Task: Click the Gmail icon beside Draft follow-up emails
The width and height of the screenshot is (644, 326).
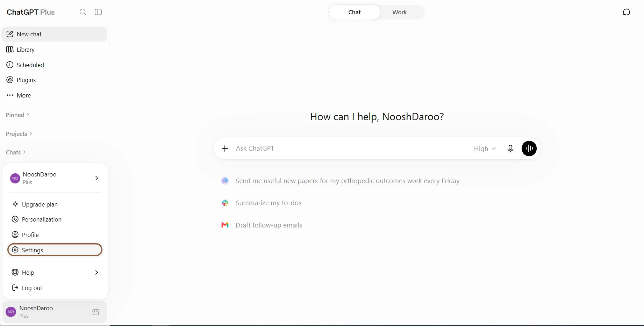Action: tap(225, 225)
